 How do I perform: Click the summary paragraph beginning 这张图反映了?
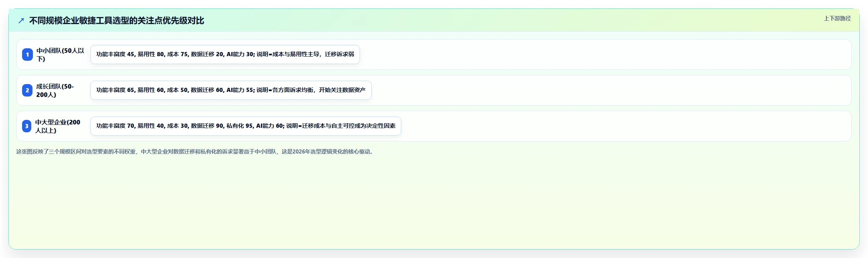tap(195, 151)
